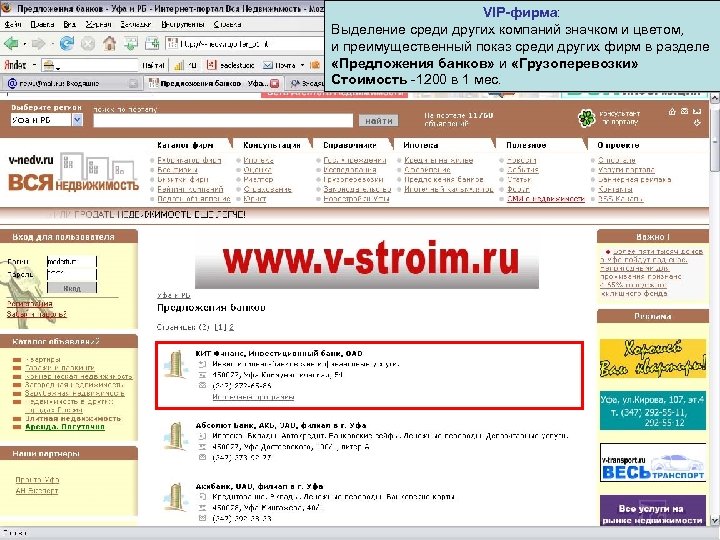Click in the Пароль password field

pos(72,274)
